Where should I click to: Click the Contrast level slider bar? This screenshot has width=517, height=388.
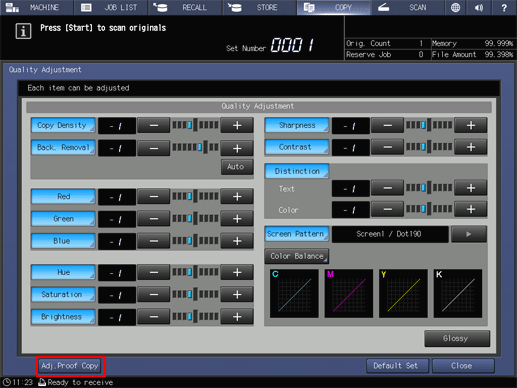click(x=429, y=147)
